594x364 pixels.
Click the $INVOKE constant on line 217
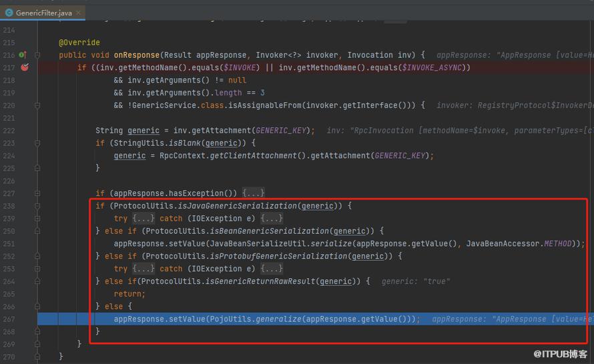pyautogui.click(x=240, y=67)
